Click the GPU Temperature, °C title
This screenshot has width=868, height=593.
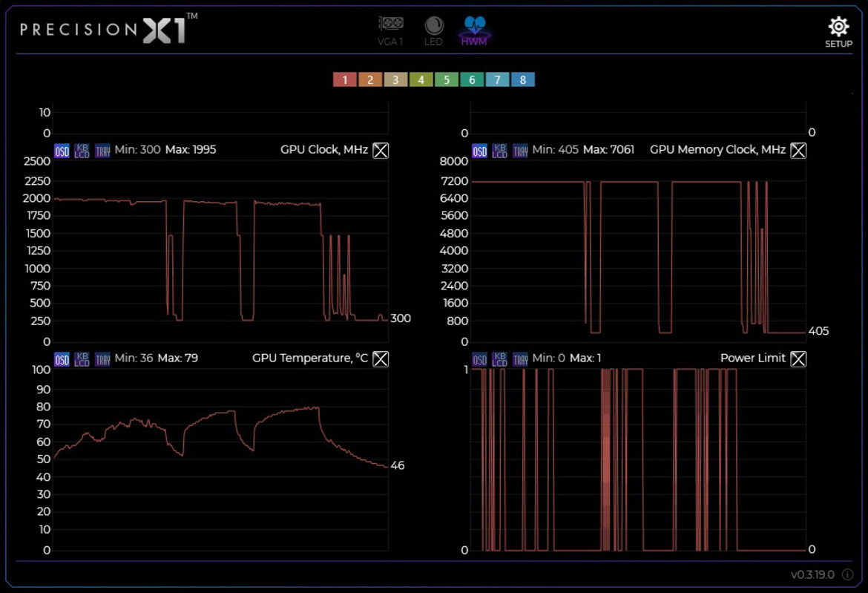click(310, 358)
